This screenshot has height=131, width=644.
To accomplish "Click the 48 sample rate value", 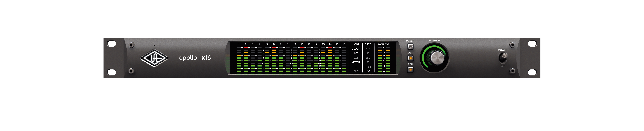I will pyautogui.click(x=368, y=53).
